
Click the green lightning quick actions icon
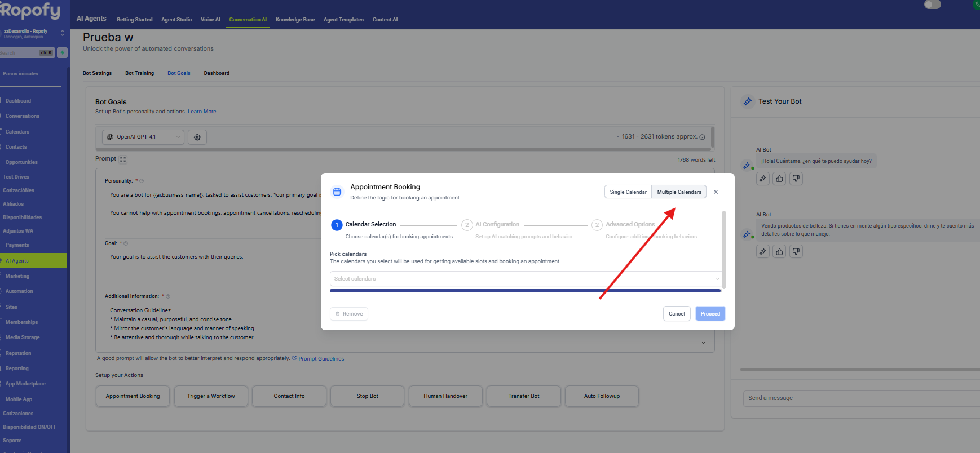point(63,52)
